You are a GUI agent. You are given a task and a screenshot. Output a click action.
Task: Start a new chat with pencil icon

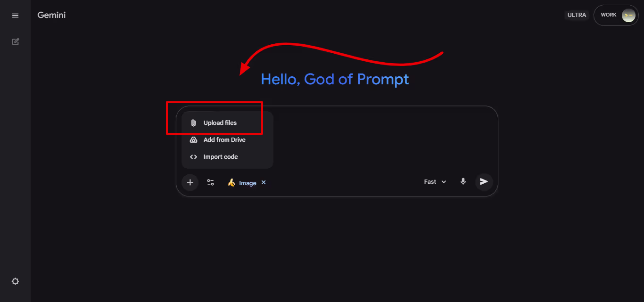(16, 41)
